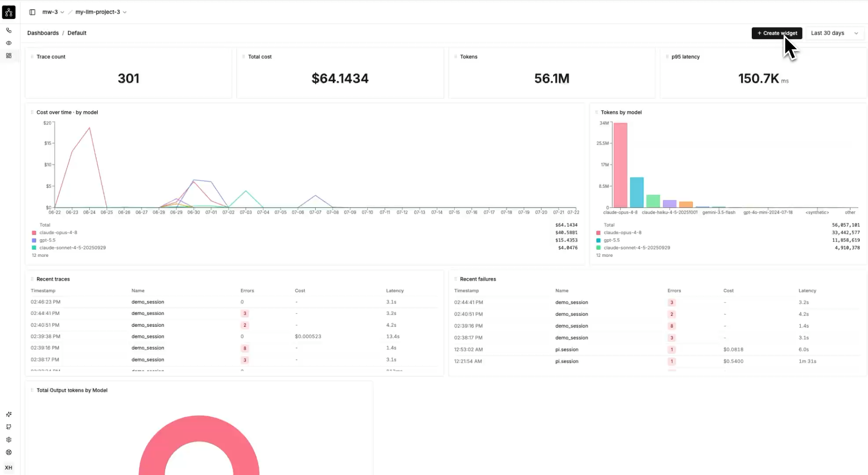
Task: Click claude-opus-4-8 swatch in Tokens by model legend
Action: [x=598, y=233]
